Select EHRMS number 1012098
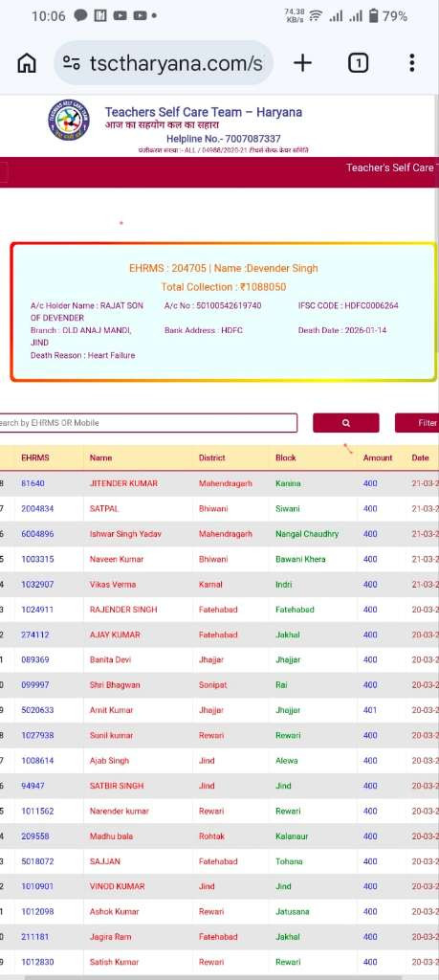Viewport: 439px width, 980px height. (x=37, y=912)
